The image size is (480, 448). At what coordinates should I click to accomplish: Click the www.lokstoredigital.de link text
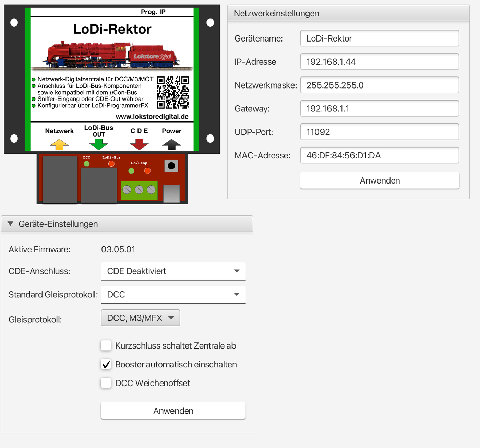click(152, 117)
